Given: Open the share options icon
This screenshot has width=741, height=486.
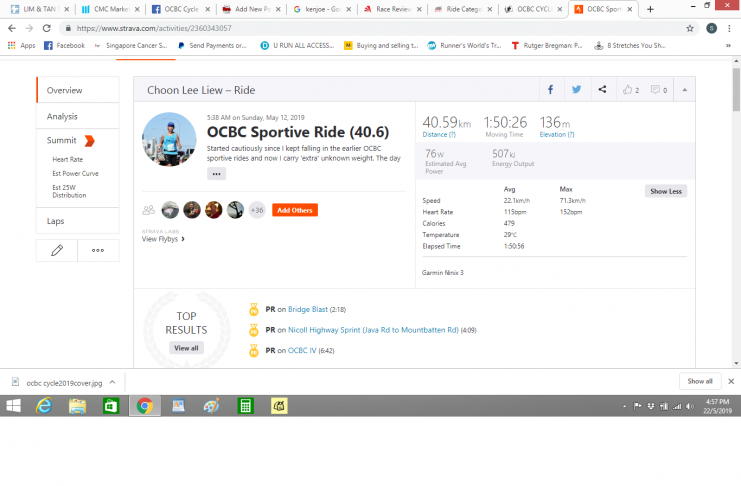Looking at the screenshot, I should coord(603,89).
